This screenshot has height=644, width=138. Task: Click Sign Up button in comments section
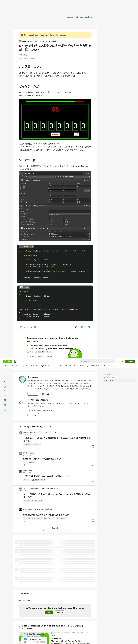(60, 612)
